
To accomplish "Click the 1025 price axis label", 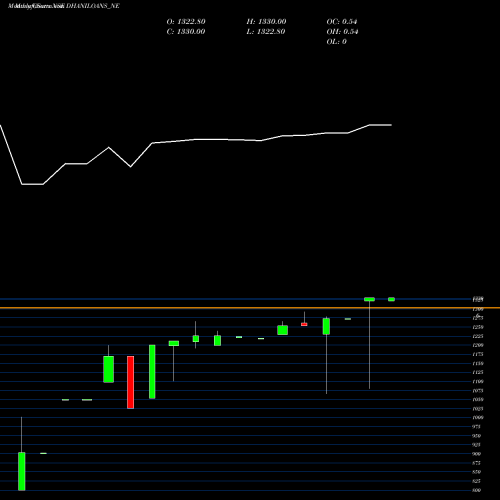I will [x=478, y=408].
